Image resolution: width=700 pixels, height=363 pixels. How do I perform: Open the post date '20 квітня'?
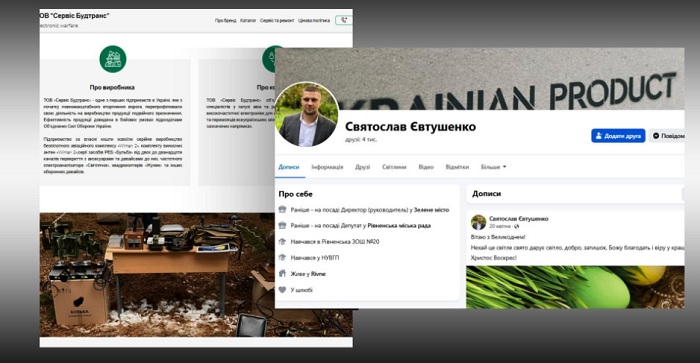(500, 226)
